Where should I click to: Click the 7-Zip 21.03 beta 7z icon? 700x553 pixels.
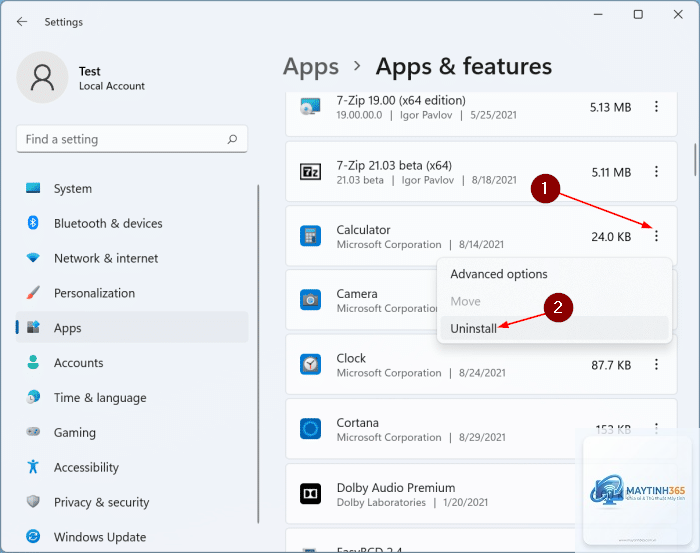tap(310, 172)
